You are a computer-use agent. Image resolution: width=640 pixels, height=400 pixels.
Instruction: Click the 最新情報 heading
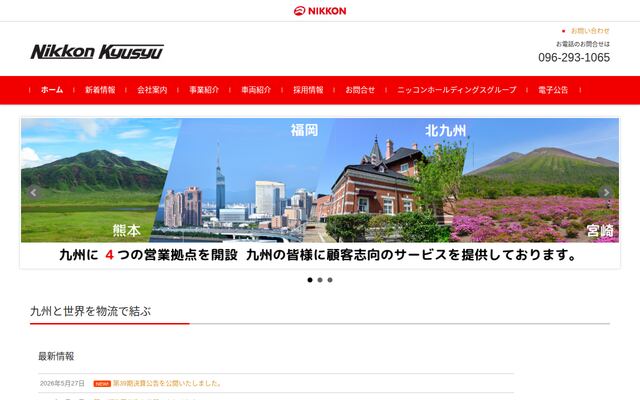pos(56,356)
